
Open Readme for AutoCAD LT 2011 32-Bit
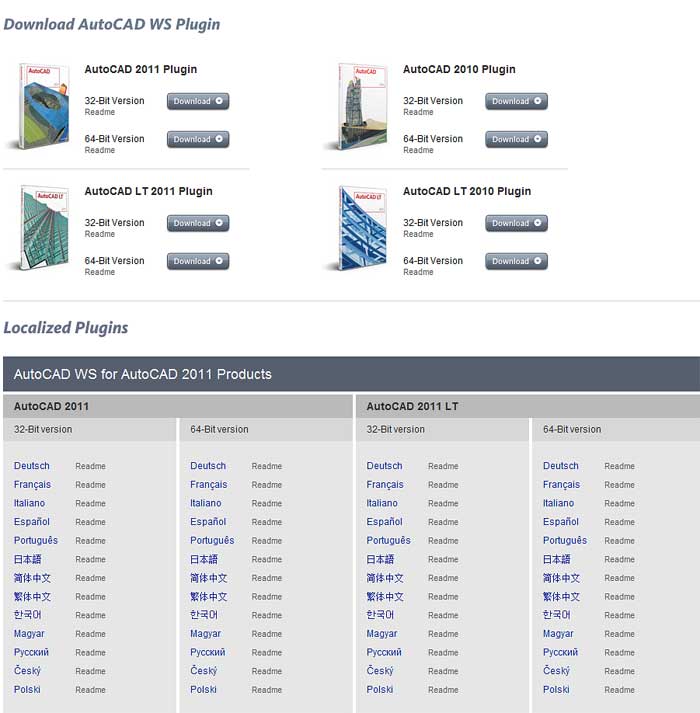[100, 234]
